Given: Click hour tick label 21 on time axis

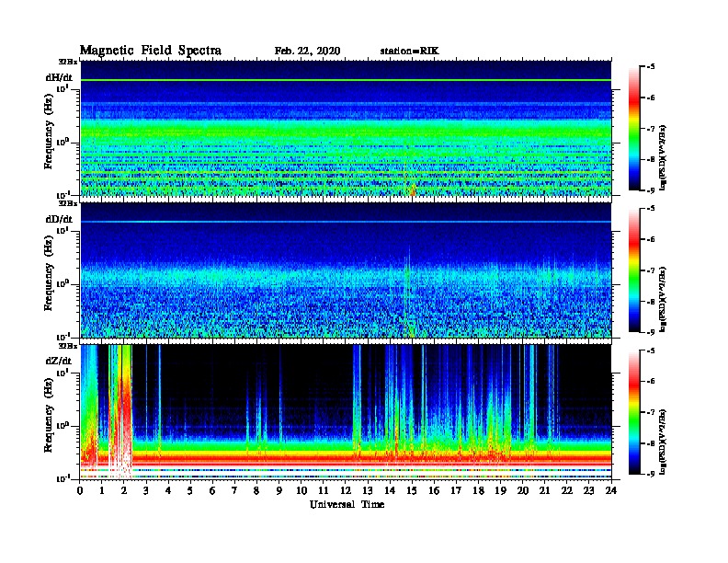Looking at the screenshot, I should 544,491.
